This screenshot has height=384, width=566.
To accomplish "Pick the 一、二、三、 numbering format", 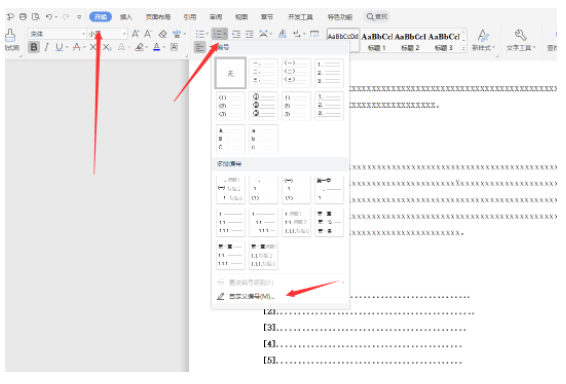I will click(x=264, y=73).
